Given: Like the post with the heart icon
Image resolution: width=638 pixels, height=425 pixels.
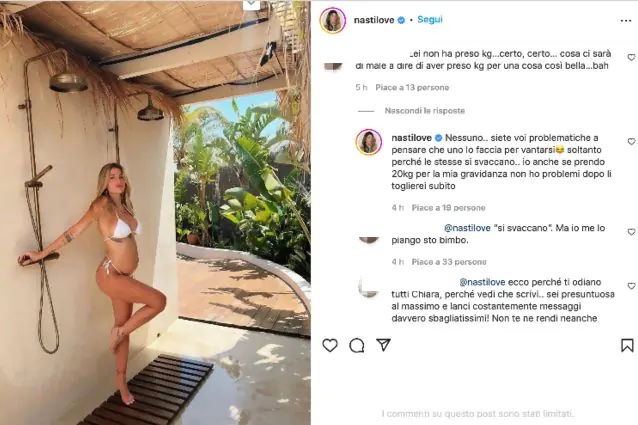Looking at the screenshot, I should point(330,345).
